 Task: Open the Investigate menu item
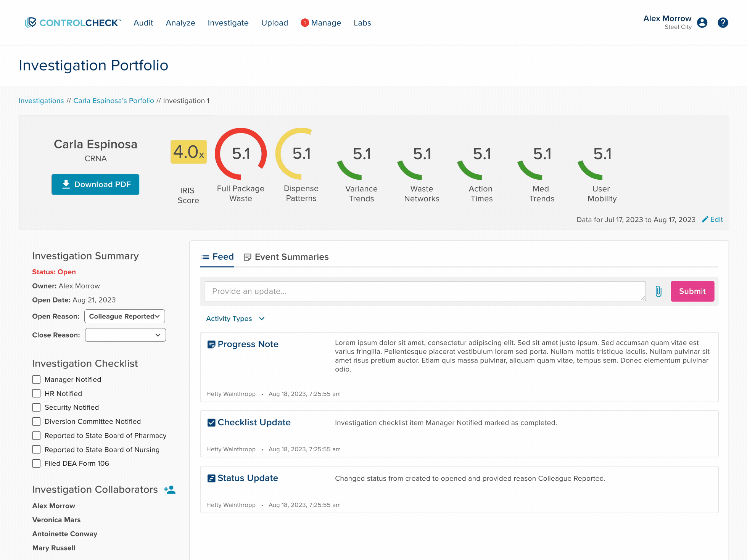coord(228,23)
